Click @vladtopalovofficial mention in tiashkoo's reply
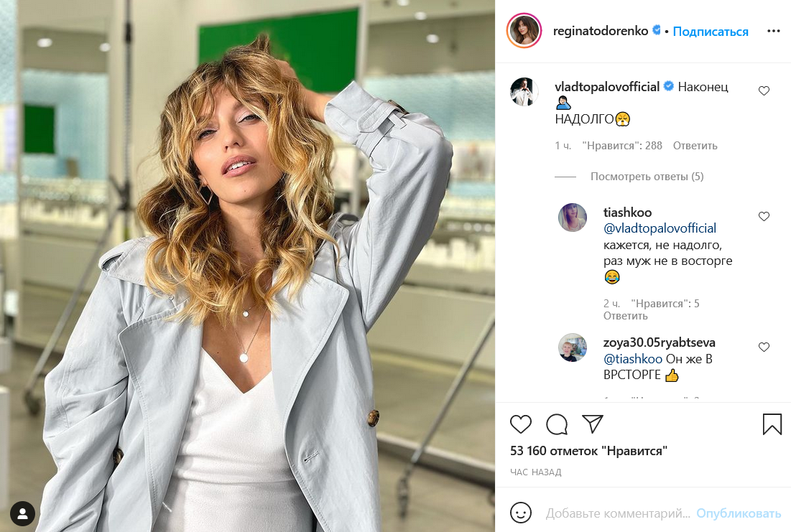791x532 pixels. pyautogui.click(x=660, y=228)
